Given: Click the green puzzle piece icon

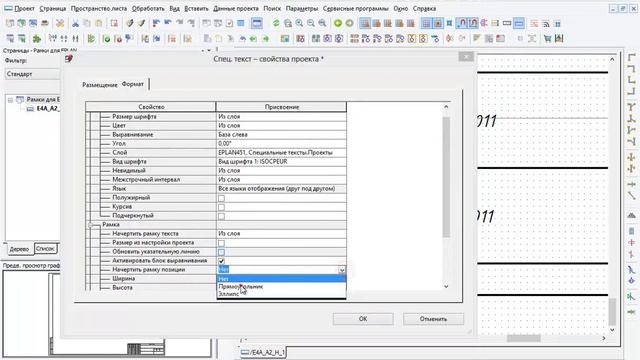Looking at the screenshot, I should point(37,39).
